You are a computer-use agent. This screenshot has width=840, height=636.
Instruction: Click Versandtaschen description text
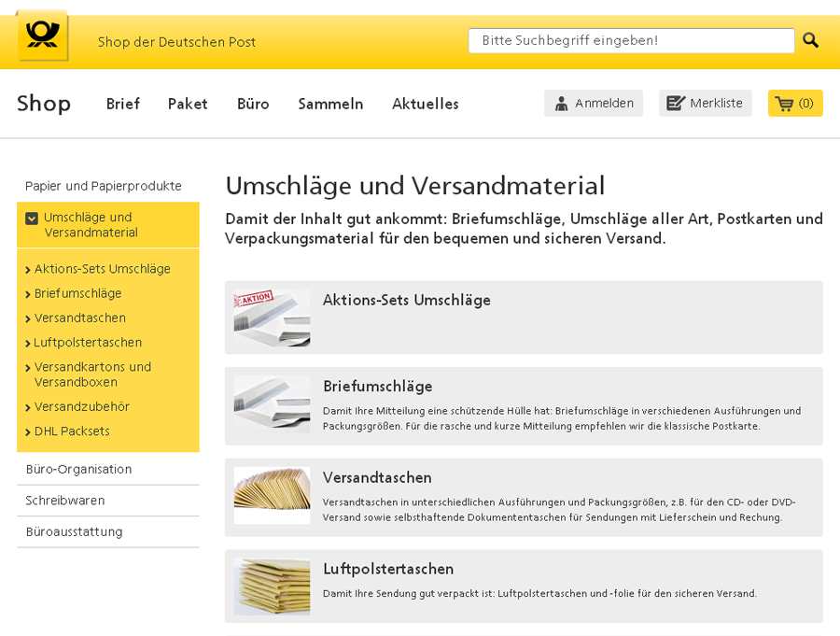click(x=559, y=509)
